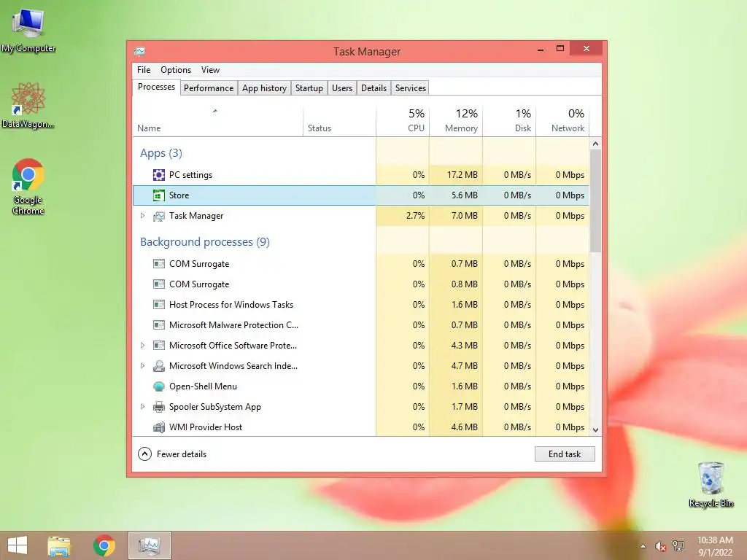The width and height of the screenshot is (747, 560).
Task: Select the Processes tab
Action: [x=156, y=87]
